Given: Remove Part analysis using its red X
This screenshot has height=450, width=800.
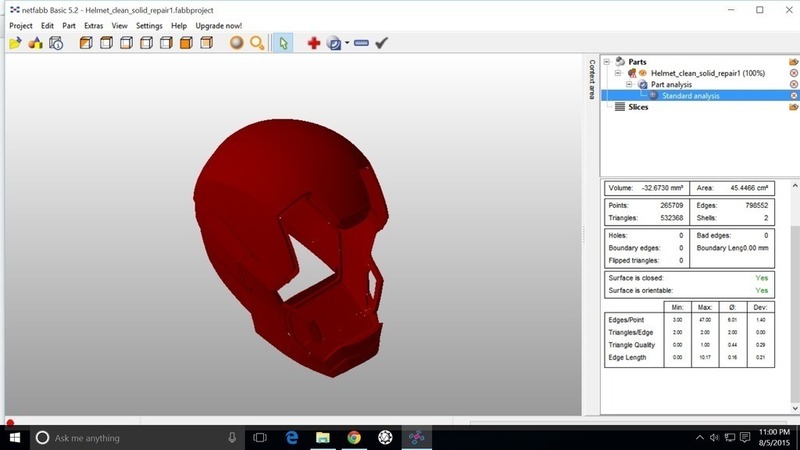Looking at the screenshot, I should pos(793,84).
